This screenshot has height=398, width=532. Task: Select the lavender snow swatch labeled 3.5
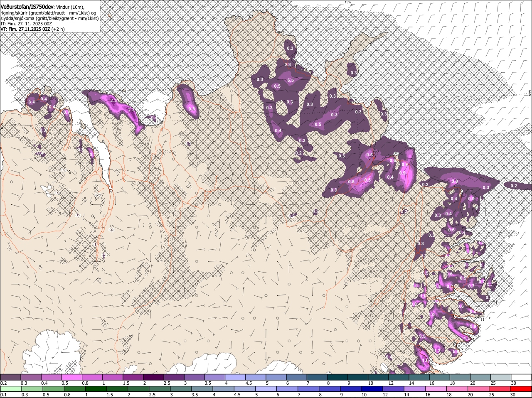pos(214,377)
